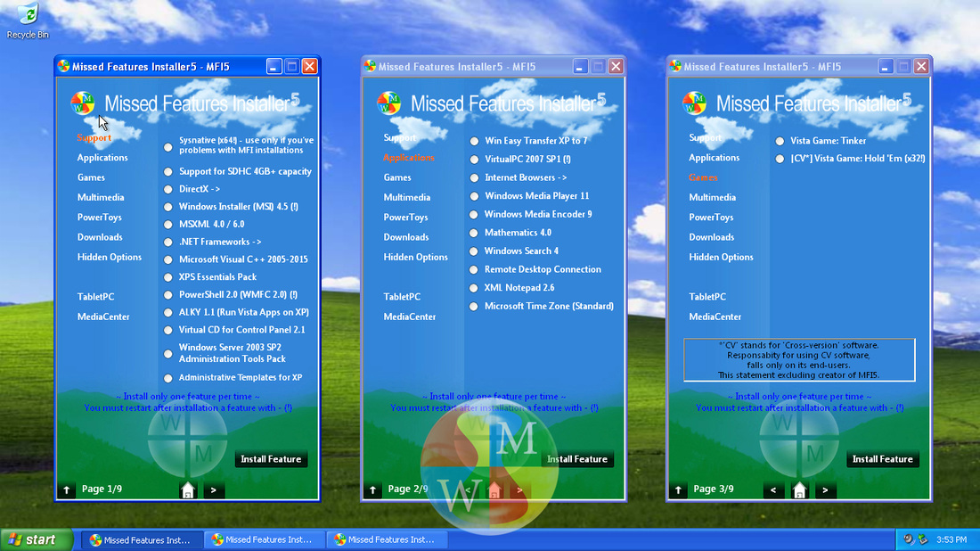Activate third Missed Features taskbar button

pyautogui.click(x=387, y=539)
